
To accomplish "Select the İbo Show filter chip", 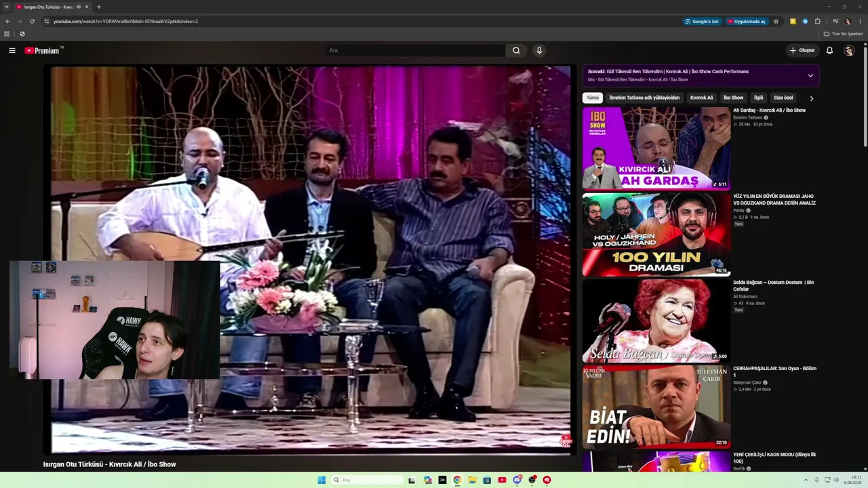I will [733, 98].
